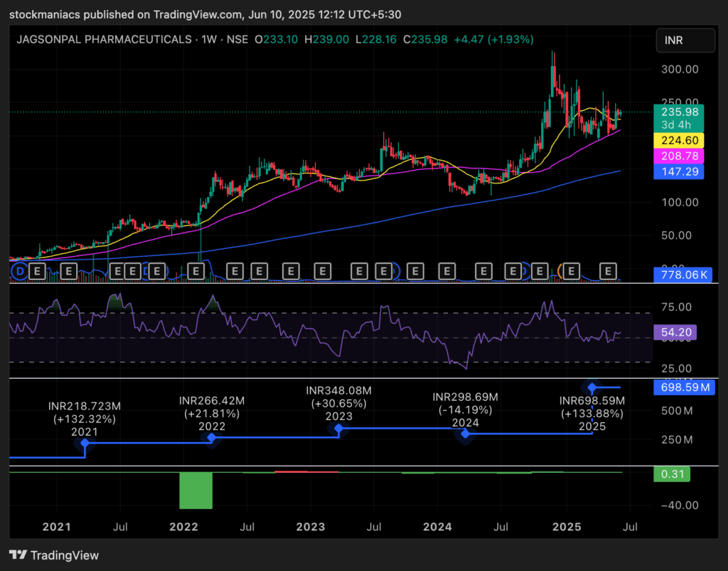The height and width of the screenshot is (571, 728).
Task: Click the 2022 revenue diamond marker
Action: pos(211,438)
